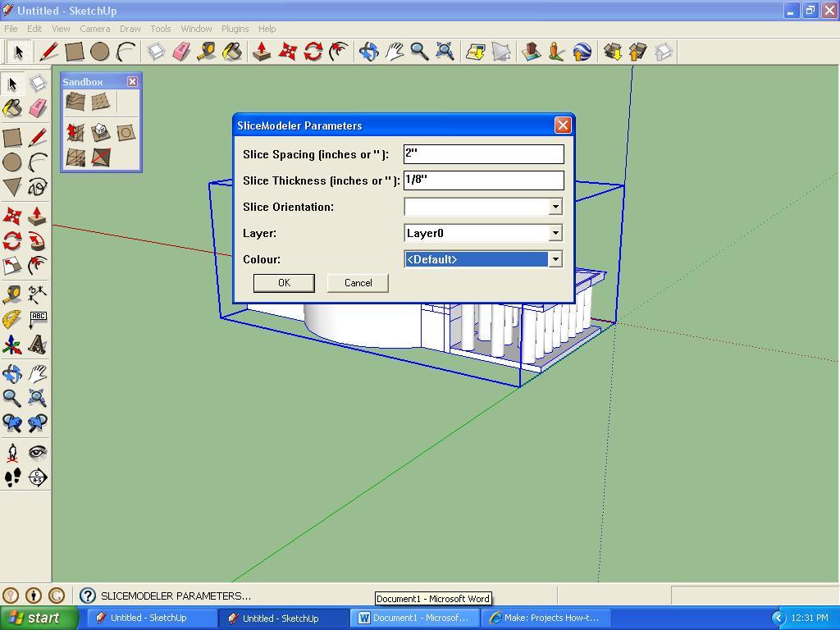Select Freehand tool in left toolbar
Image resolution: width=840 pixels, height=630 pixels.
pyautogui.click(x=38, y=187)
